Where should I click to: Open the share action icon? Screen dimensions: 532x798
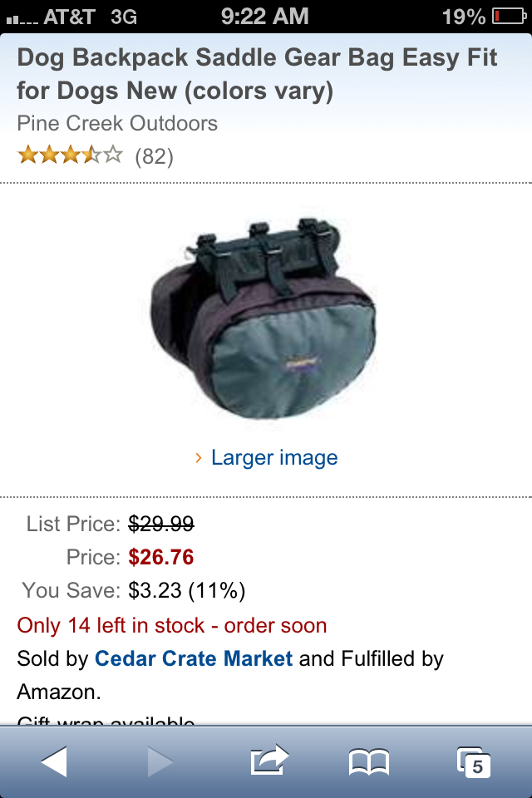269,760
